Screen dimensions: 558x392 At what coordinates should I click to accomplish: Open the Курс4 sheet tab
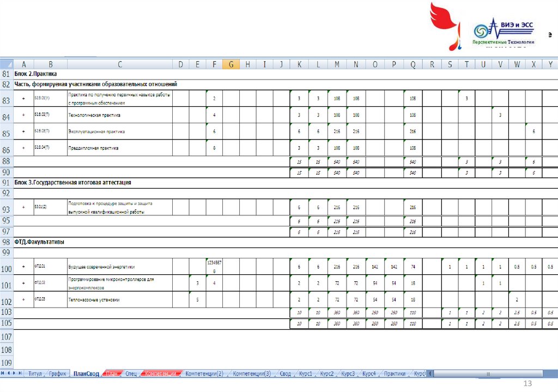369,373
